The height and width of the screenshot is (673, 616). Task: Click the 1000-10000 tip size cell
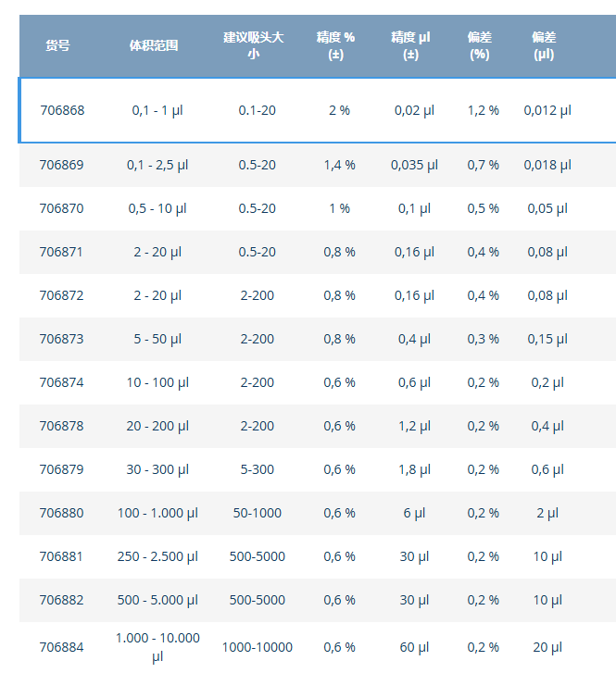point(257,647)
